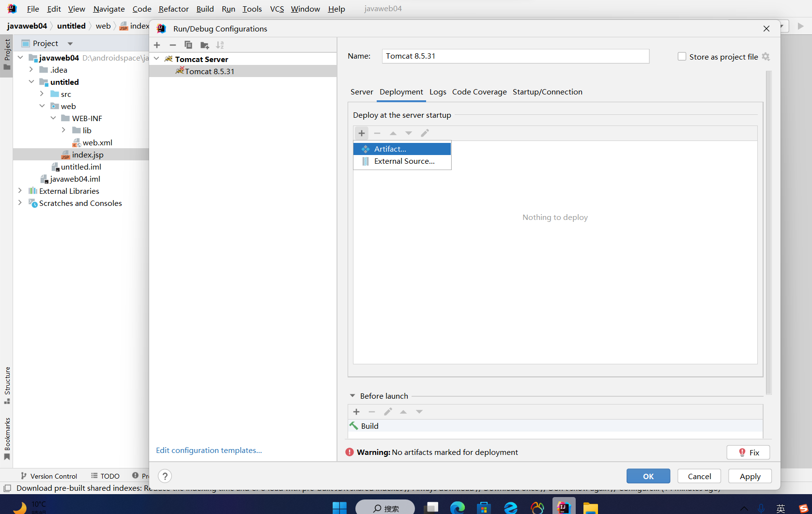Create new configuration folder icon
Viewport: 812px width, 514px height.
tap(205, 45)
